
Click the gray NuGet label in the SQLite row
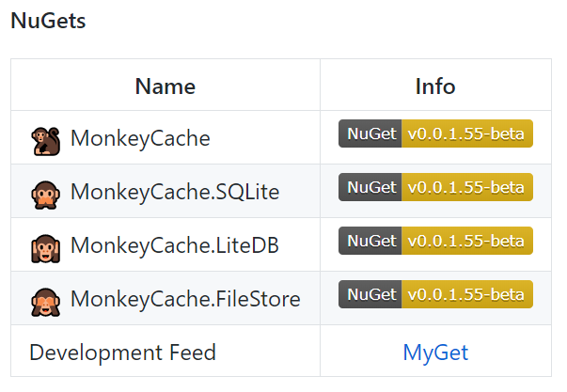coord(370,187)
